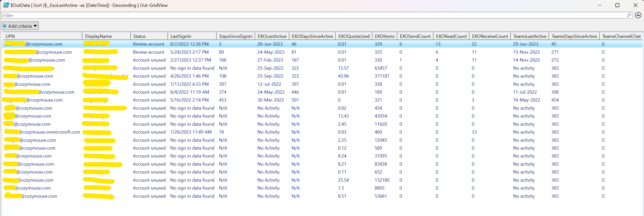Sort by the Status column header

pos(149,36)
